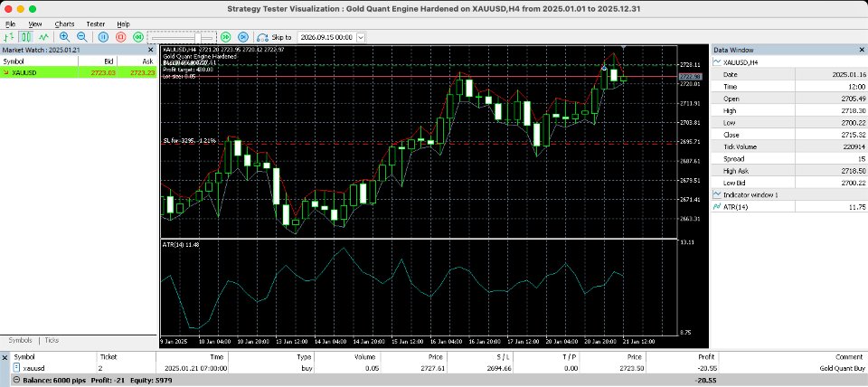Switch chart to bar chart mode
868x387 pixels.
click(8, 37)
